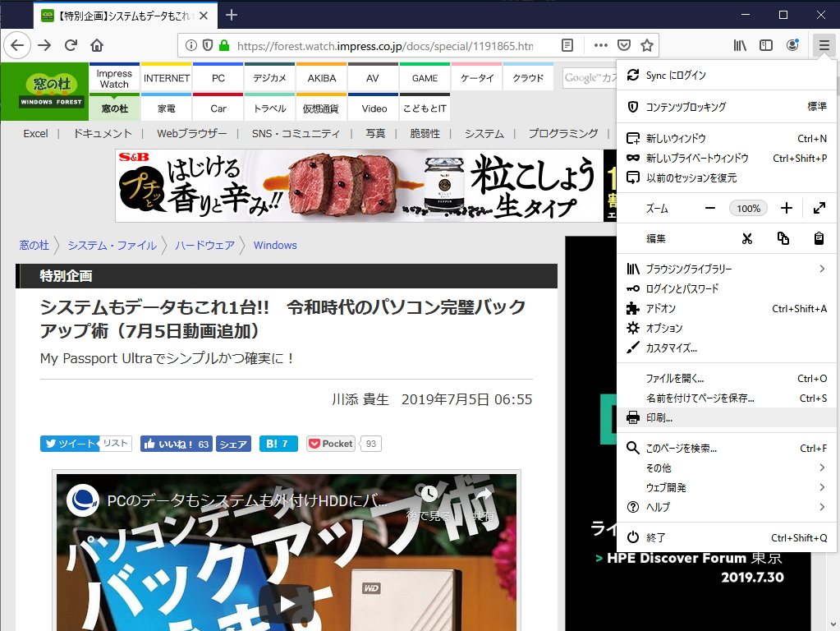840x631 pixels.
Task: Enter fullscreen with the diagonal arrows icon
Action: pos(819,208)
